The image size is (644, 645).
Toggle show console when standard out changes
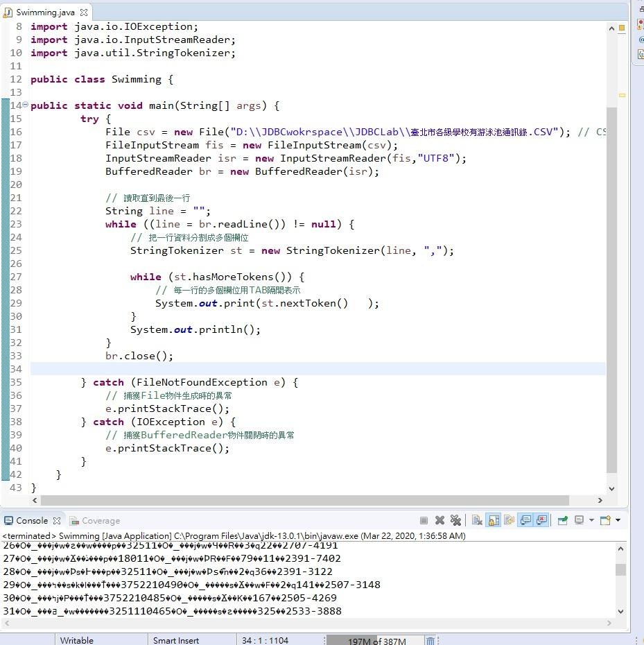coord(525,520)
